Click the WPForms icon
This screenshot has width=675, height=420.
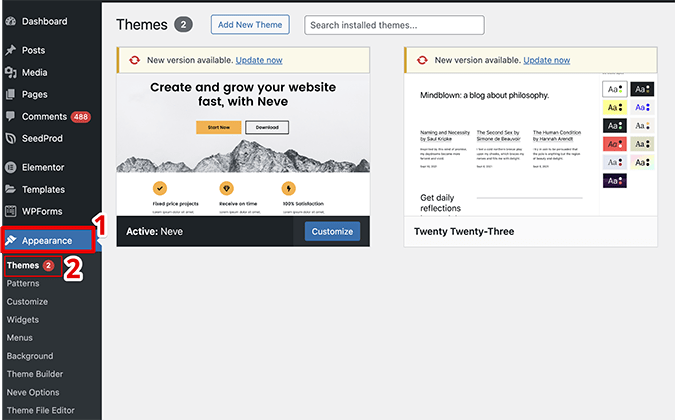tap(11, 211)
